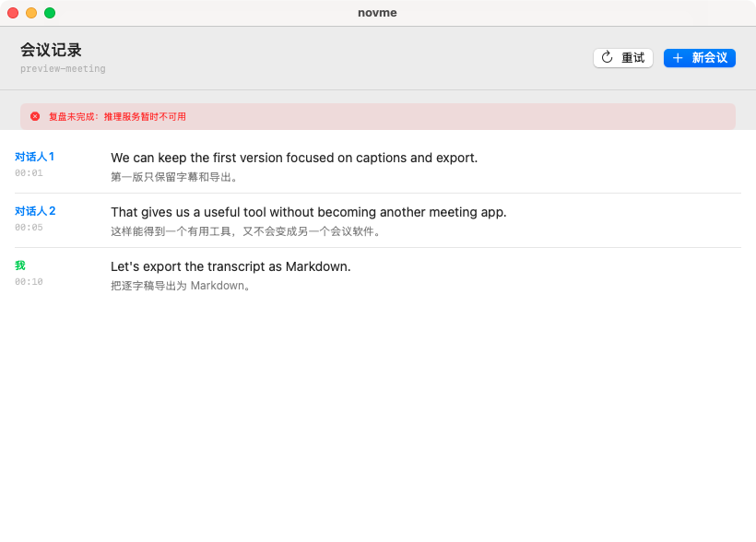This screenshot has width=756, height=542.
Task: Click the 会议记录 heading
Action: pos(51,50)
